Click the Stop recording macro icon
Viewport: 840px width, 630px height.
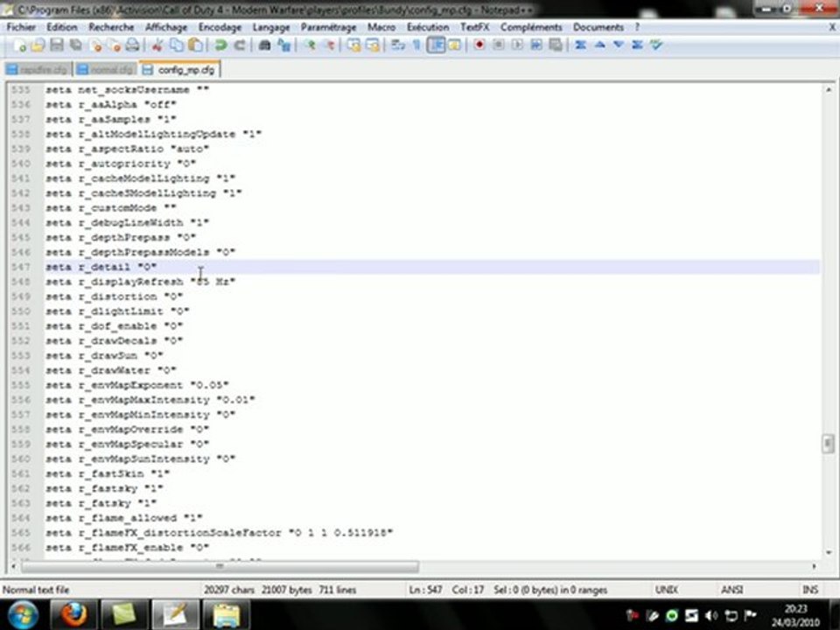coord(498,45)
